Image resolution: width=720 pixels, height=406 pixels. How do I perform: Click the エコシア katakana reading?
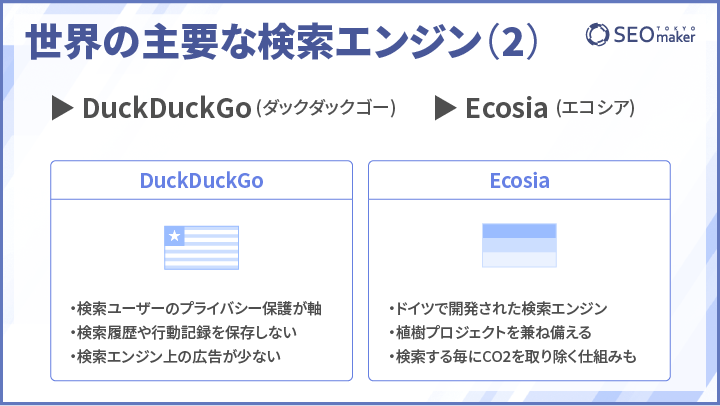point(596,108)
